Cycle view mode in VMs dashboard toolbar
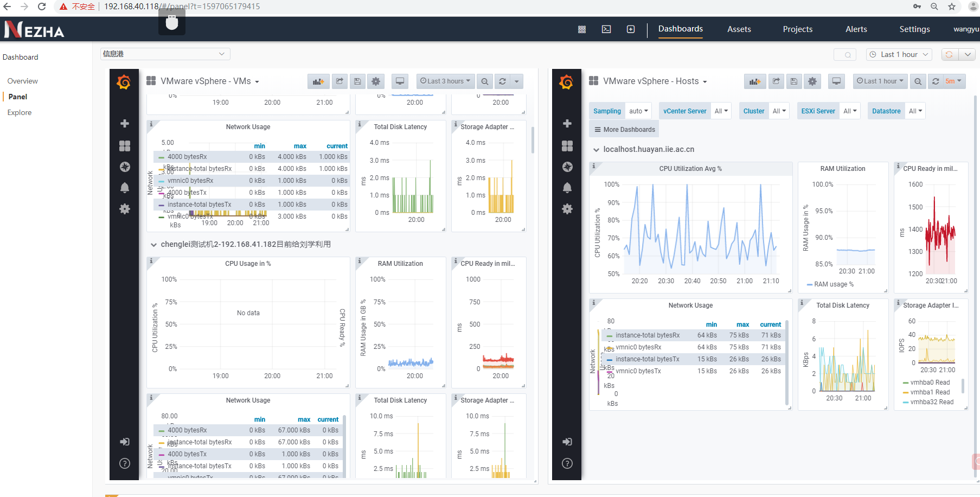This screenshot has width=980, height=497. pos(400,81)
